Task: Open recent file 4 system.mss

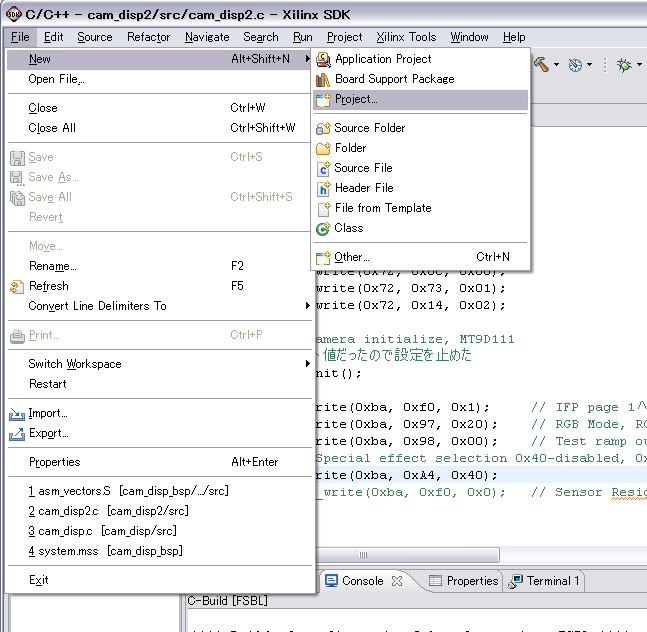Action: (x=159, y=551)
